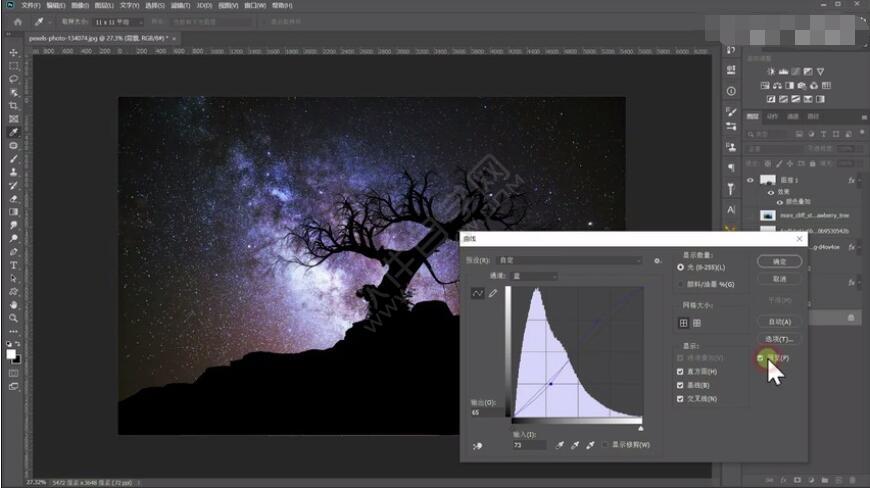Select the Lasso tool

coord(14,78)
